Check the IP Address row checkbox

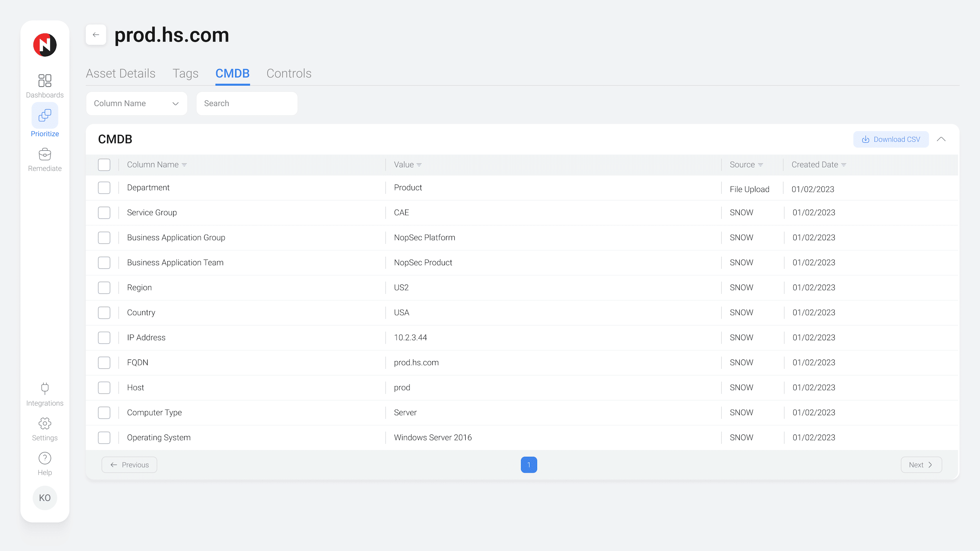[104, 338]
